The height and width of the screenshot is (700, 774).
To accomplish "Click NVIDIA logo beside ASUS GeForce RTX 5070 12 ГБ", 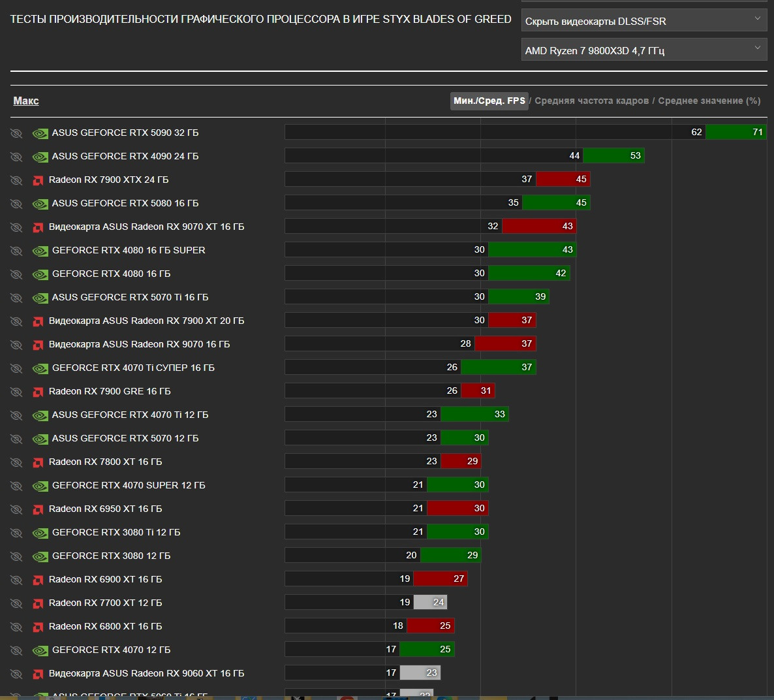I will (40, 439).
